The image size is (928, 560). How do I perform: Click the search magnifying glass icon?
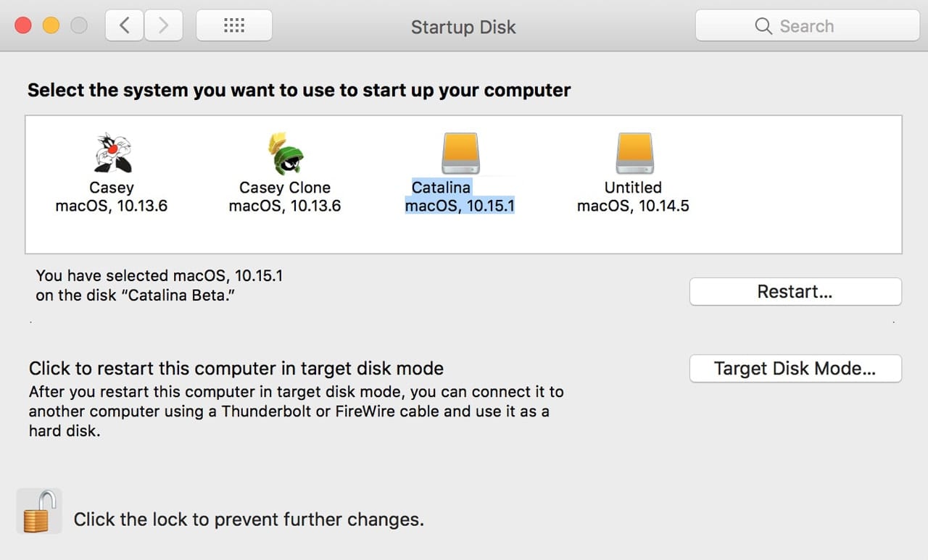pyautogui.click(x=763, y=25)
